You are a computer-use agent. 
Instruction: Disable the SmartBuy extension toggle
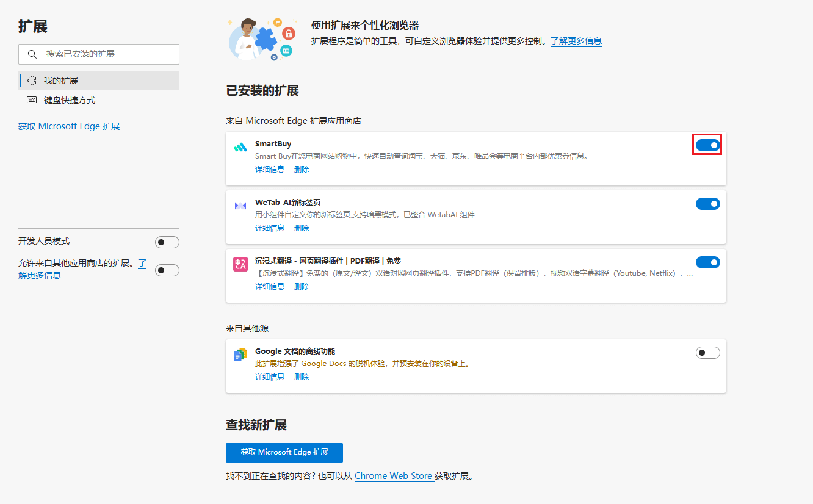click(707, 145)
